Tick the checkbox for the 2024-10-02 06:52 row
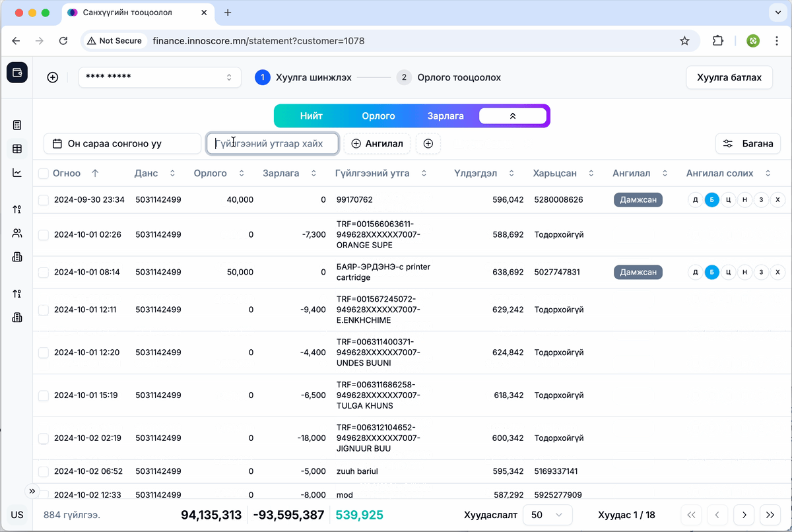Screen dimensions: 792x532 (44, 471)
